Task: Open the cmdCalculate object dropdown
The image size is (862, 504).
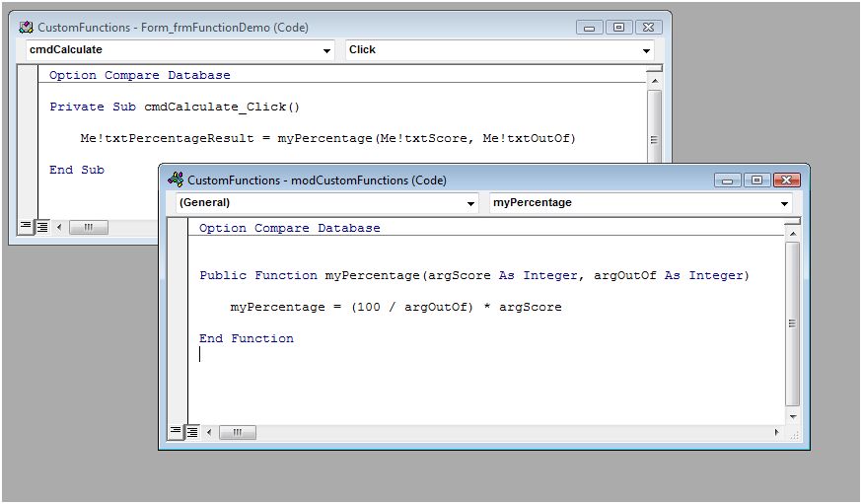Action: (x=326, y=50)
